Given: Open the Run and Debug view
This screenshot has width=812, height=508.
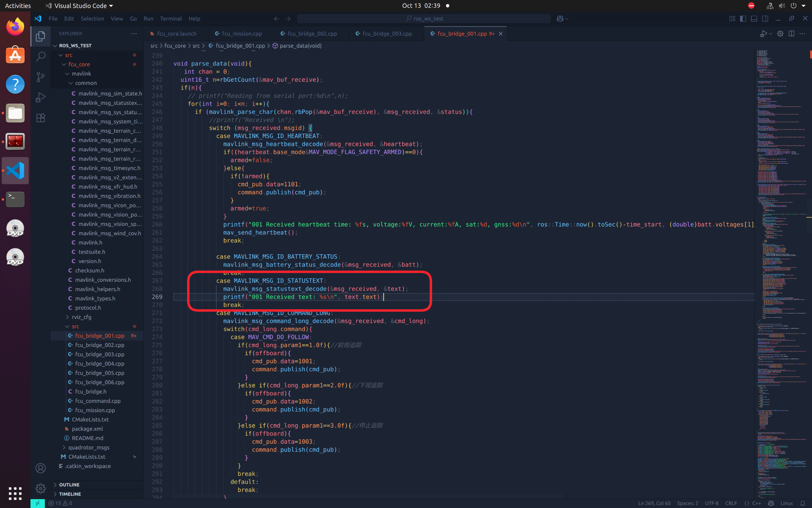Looking at the screenshot, I should click(40, 97).
